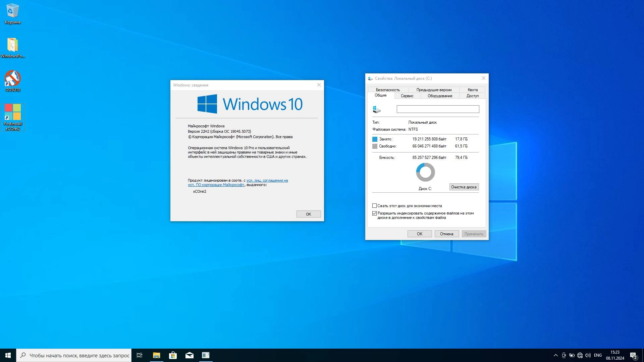The height and width of the screenshot is (362, 644).
Task: Close the disk Properties window
Action: pyautogui.click(x=484, y=78)
